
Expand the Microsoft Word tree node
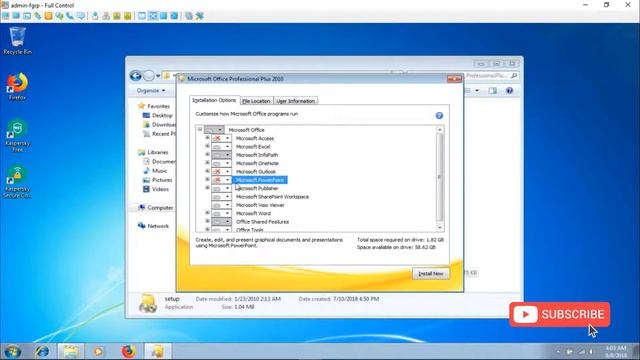[x=207, y=213]
